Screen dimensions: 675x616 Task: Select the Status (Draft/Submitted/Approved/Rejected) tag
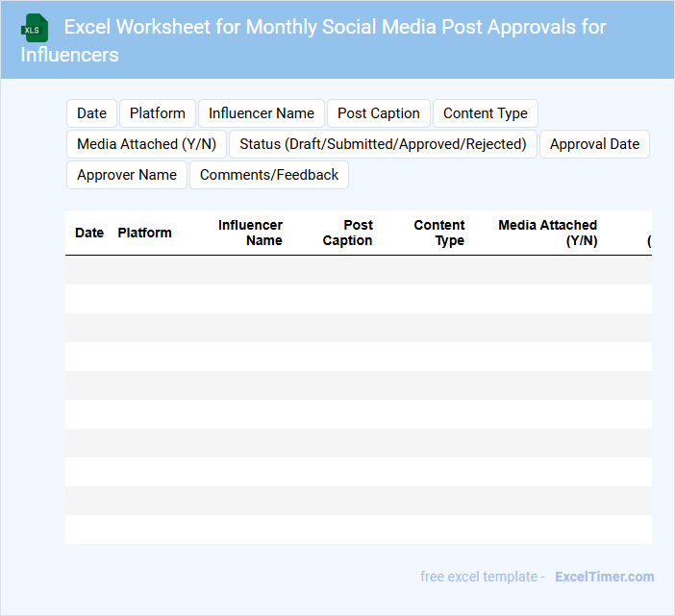pos(383,144)
